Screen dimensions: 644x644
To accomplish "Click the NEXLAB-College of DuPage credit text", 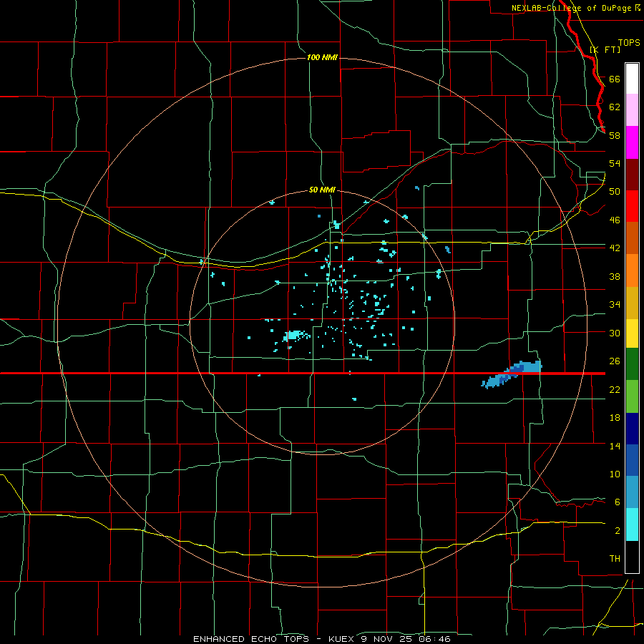I will pyautogui.click(x=571, y=8).
